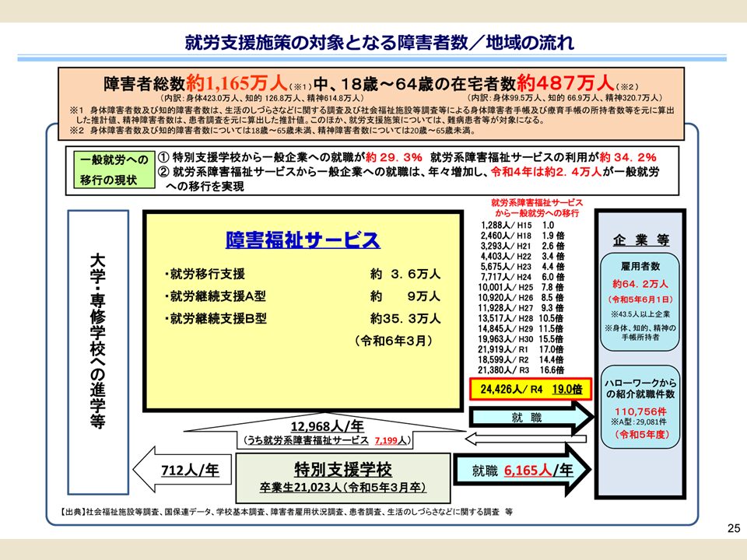Screen dimensions: 747x560
Task: Click the underlined 障害福祉サービス heading
Action: (303, 240)
